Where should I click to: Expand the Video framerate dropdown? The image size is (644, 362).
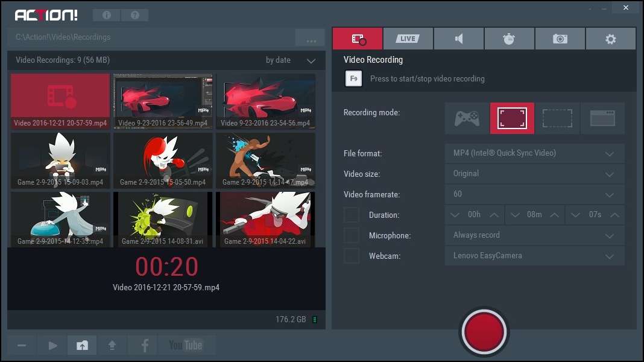point(534,194)
